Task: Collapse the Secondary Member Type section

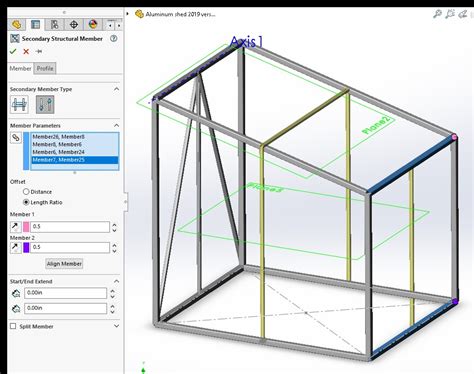Action: click(x=116, y=89)
